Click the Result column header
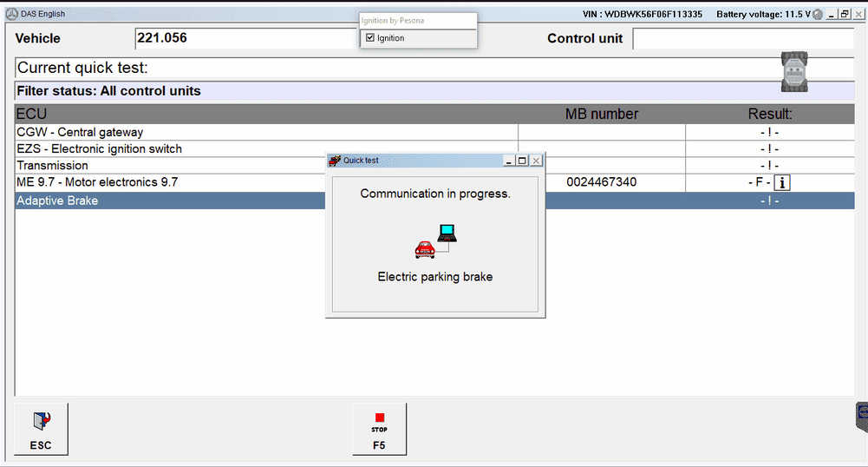The image size is (868, 467). coord(769,114)
